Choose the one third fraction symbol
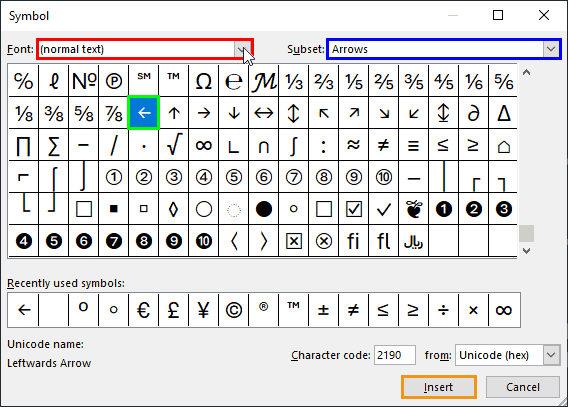568x407 pixels. [294, 81]
